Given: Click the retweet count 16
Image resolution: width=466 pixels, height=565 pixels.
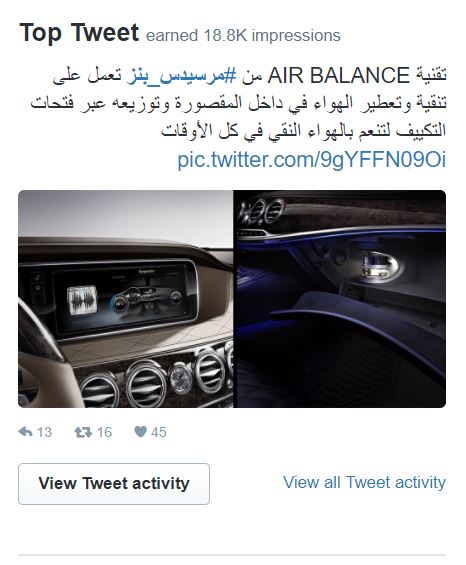Looking at the screenshot, I should pos(104,432).
